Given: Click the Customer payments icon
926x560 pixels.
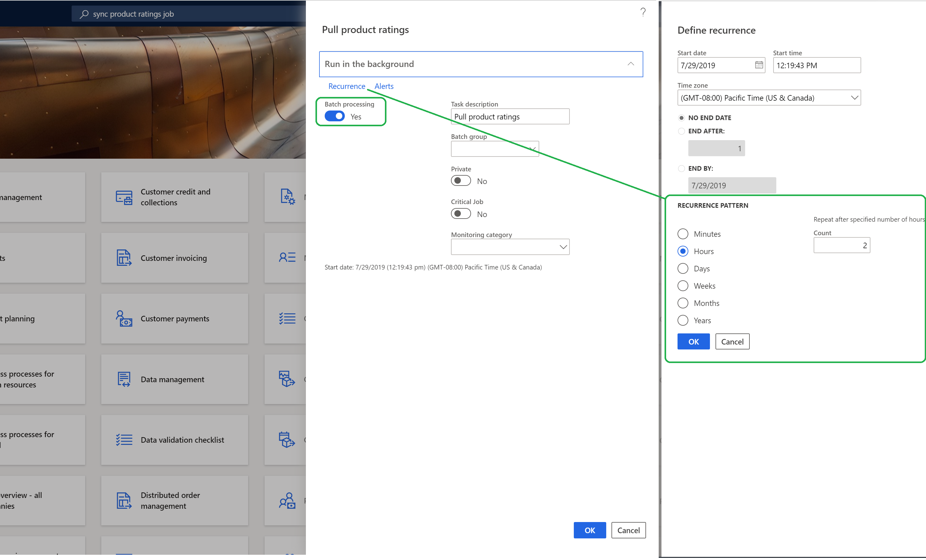Looking at the screenshot, I should [124, 318].
